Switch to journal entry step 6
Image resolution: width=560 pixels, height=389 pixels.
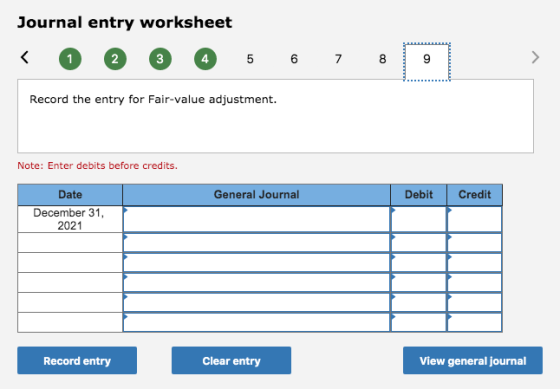pyautogui.click(x=294, y=59)
